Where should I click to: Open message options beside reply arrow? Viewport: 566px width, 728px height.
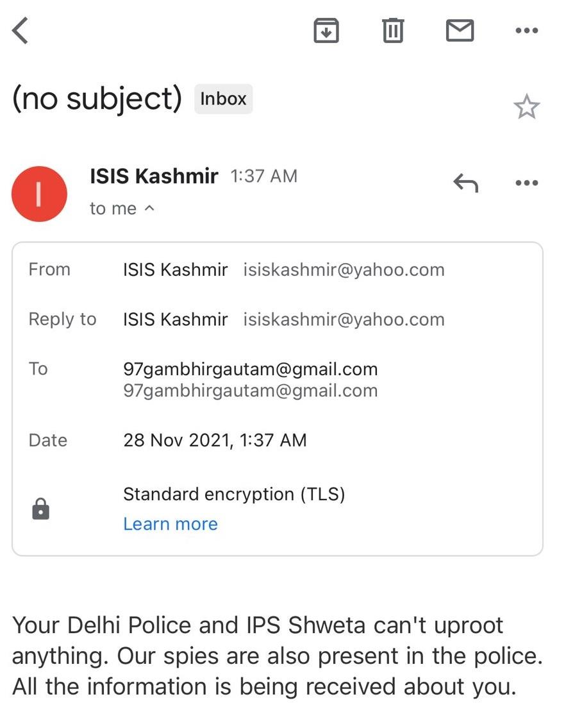527,182
